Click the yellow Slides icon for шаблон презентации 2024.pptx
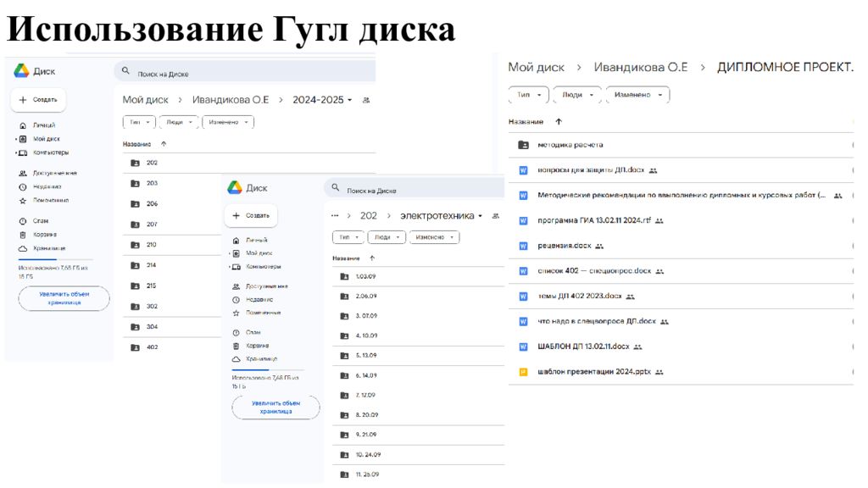This screenshot has width=868, height=488. 523,372
